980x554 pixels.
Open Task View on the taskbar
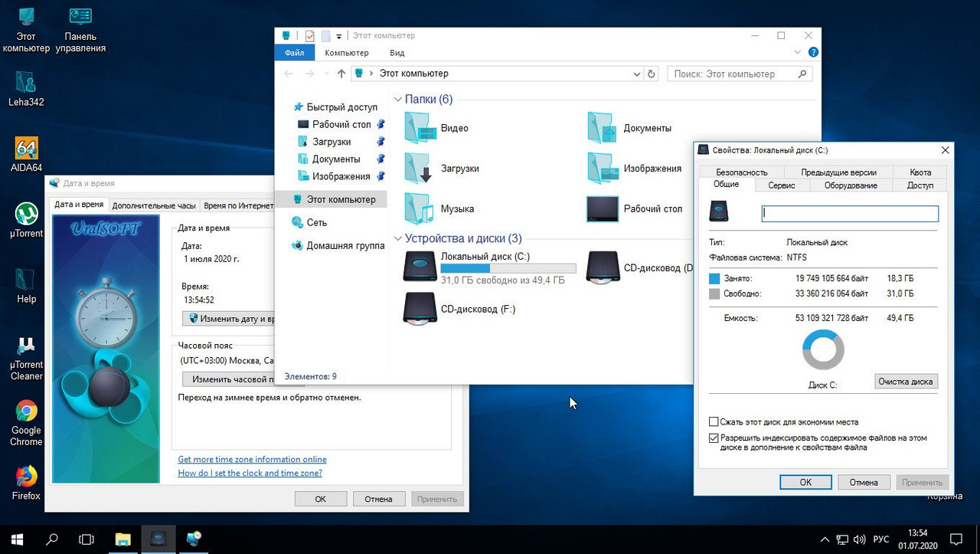[87, 539]
